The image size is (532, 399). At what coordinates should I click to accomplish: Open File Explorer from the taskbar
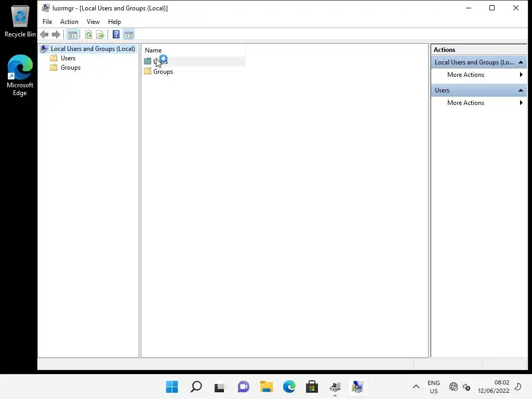[x=267, y=387]
